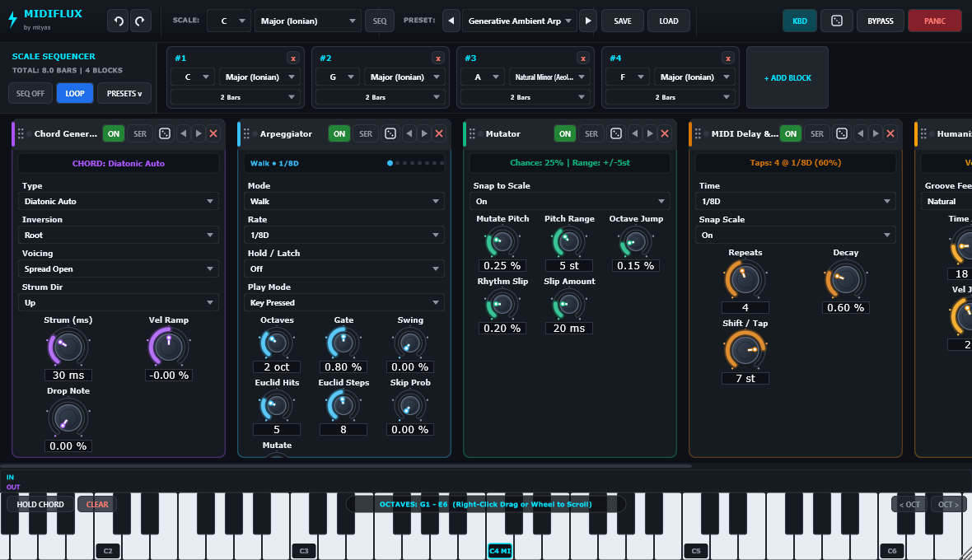972x560 pixels.
Task: Click the LOAD preset button
Action: (x=668, y=21)
